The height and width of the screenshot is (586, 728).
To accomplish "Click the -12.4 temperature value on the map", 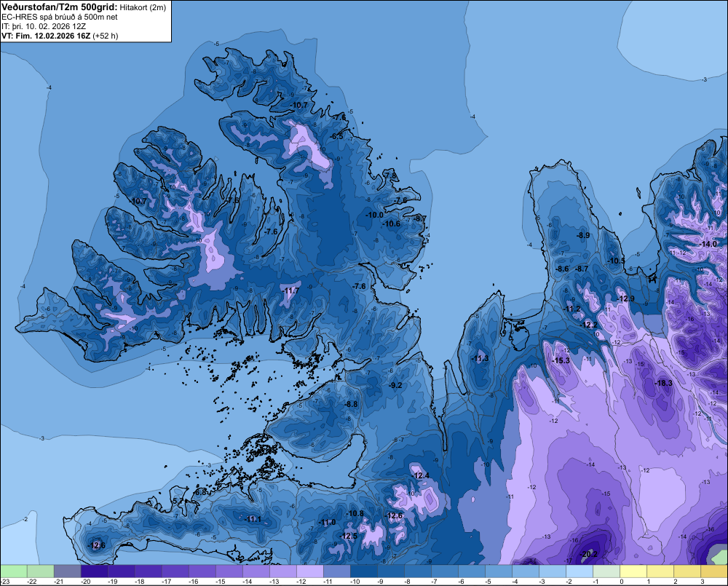I will click(421, 475).
